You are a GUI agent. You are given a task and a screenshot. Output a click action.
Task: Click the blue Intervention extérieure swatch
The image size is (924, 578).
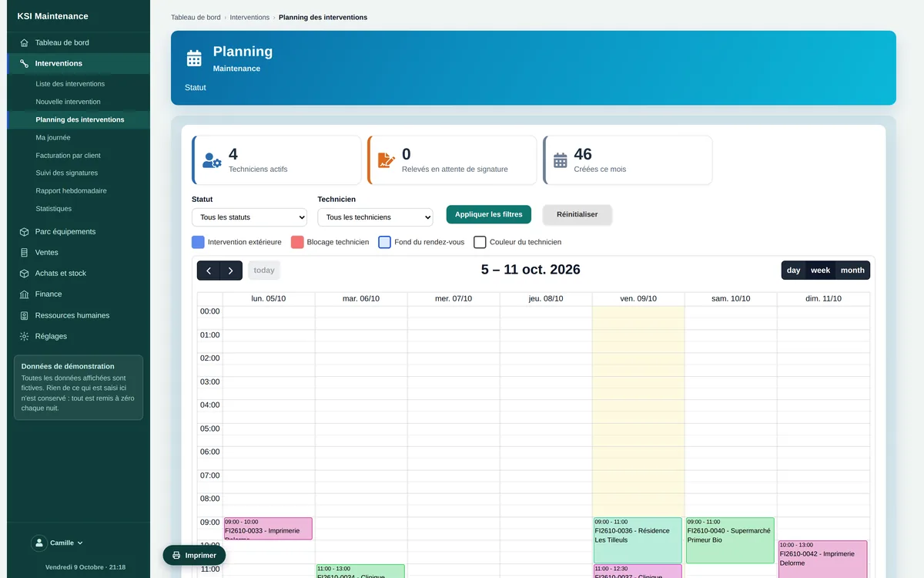tap(198, 242)
